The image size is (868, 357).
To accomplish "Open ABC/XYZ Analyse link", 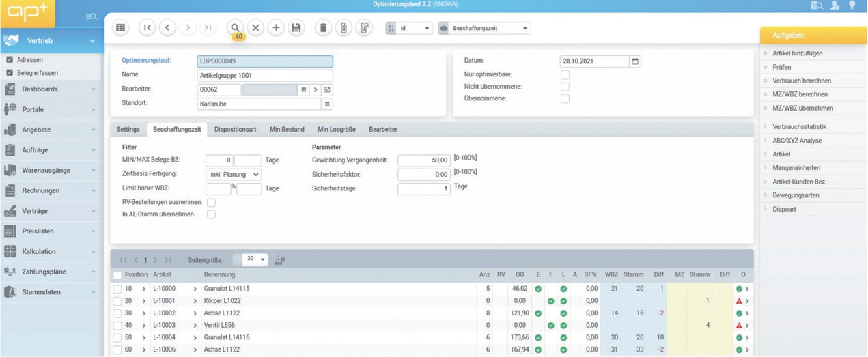I will coord(797,141).
